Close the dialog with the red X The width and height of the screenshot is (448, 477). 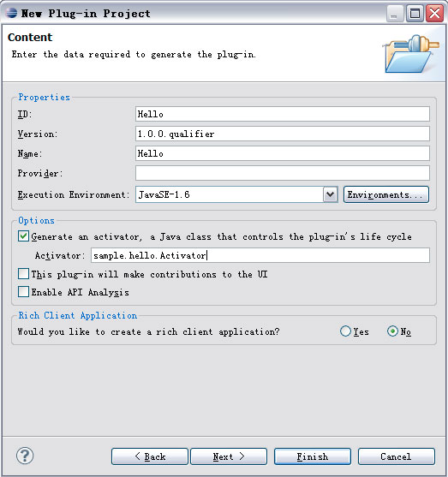434,14
